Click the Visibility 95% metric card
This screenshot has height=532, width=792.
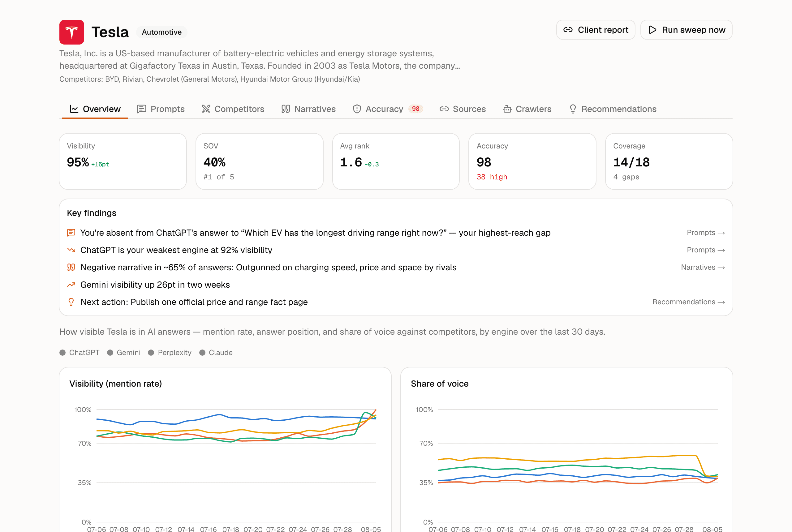coord(123,161)
